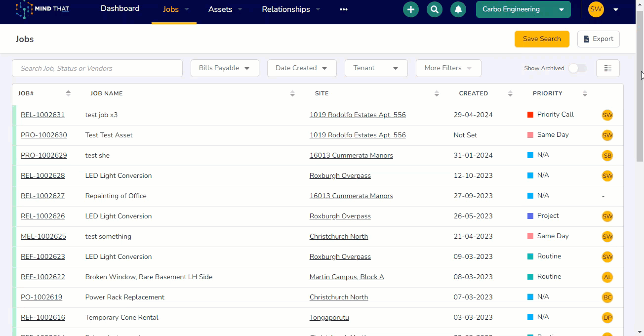The height and width of the screenshot is (336, 644).
Task: Open job MEL-1002625 link
Action: [43, 237]
